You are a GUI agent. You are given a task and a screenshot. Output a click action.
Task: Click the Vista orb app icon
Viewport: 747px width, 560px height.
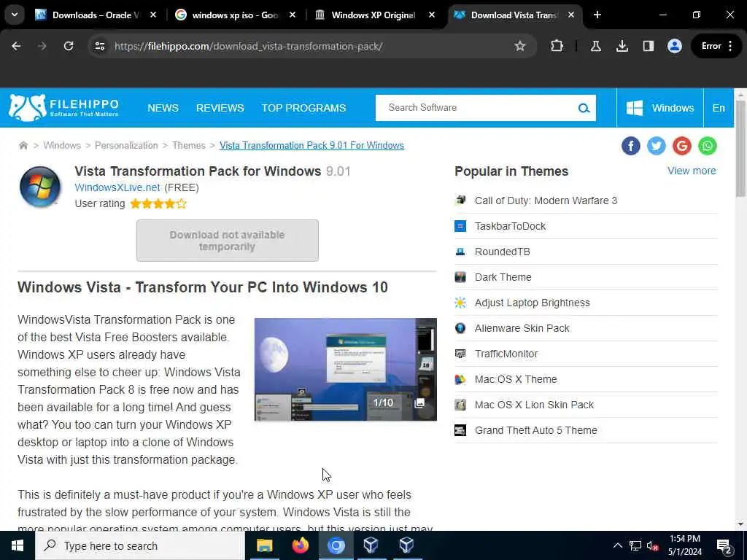tap(40, 187)
